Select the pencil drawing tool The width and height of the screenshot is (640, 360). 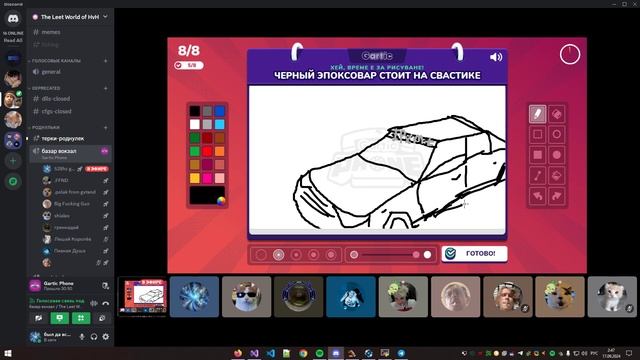(537, 114)
